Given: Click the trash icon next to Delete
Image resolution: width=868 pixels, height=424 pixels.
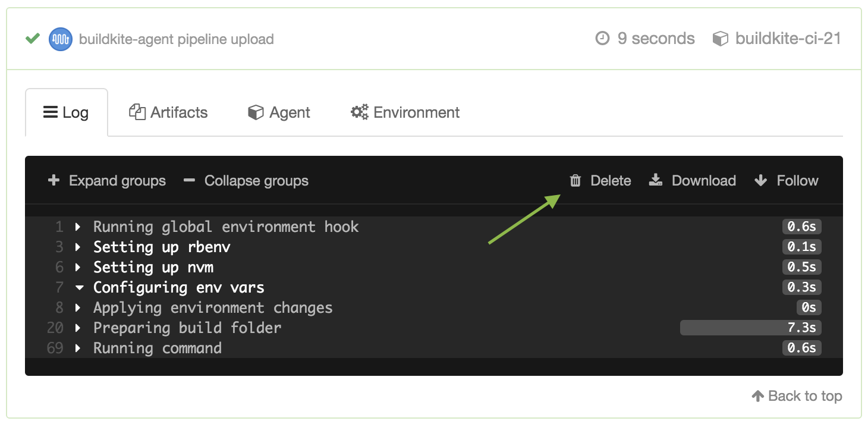Looking at the screenshot, I should point(575,181).
